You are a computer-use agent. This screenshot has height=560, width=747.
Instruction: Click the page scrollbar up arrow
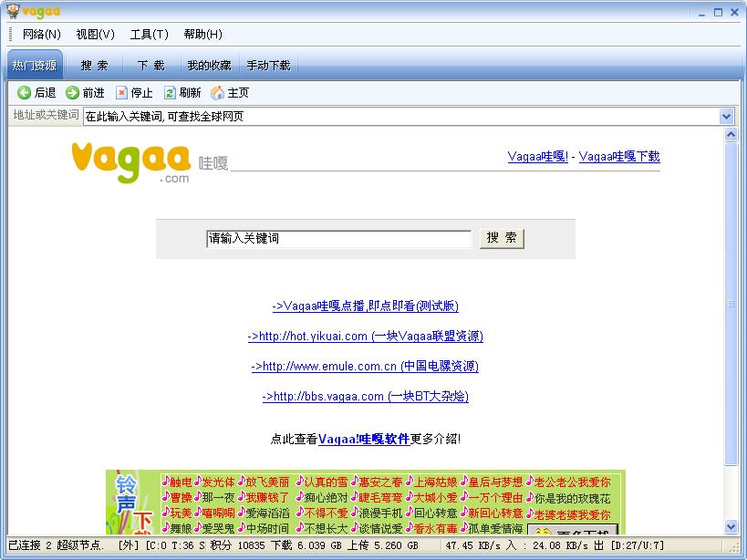coord(731,135)
